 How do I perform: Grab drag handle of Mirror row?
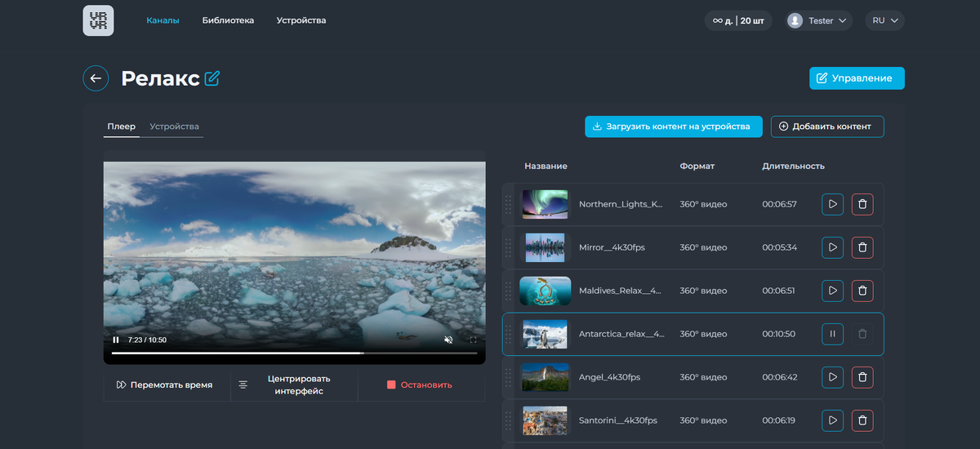[509, 247]
